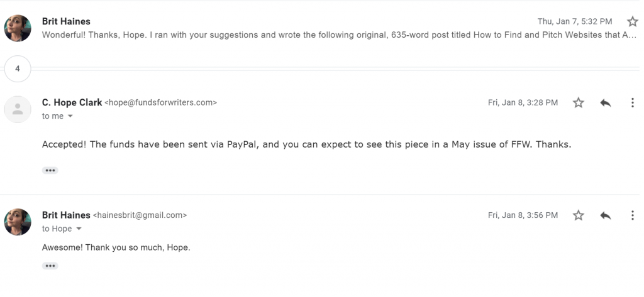Star Brit Haines's 3:56 PM reply
644x297 pixels.
[579, 215]
